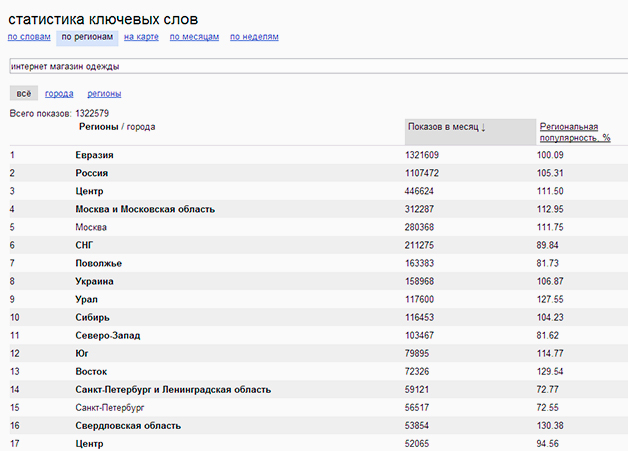This screenshot has height=451, width=628.
Task: Click the popularity value 129.54
Action: (x=550, y=371)
